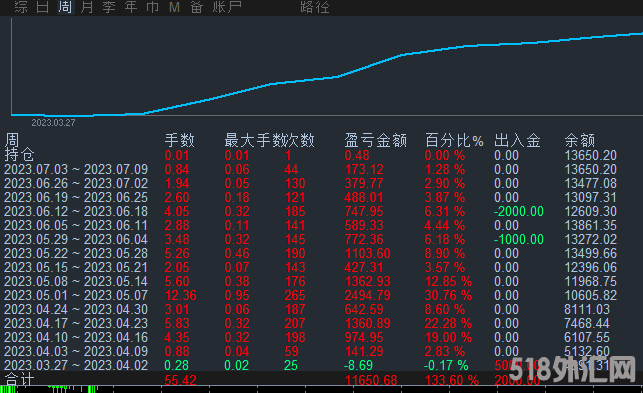Click the 13861.35 balance value
Viewport: 643px width, 393px height.
(591, 225)
